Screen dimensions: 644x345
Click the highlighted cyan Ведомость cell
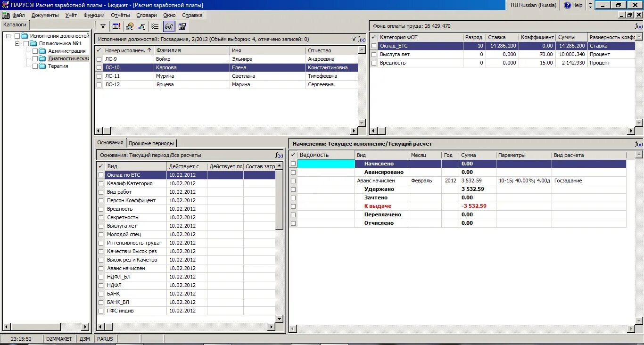coord(326,164)
